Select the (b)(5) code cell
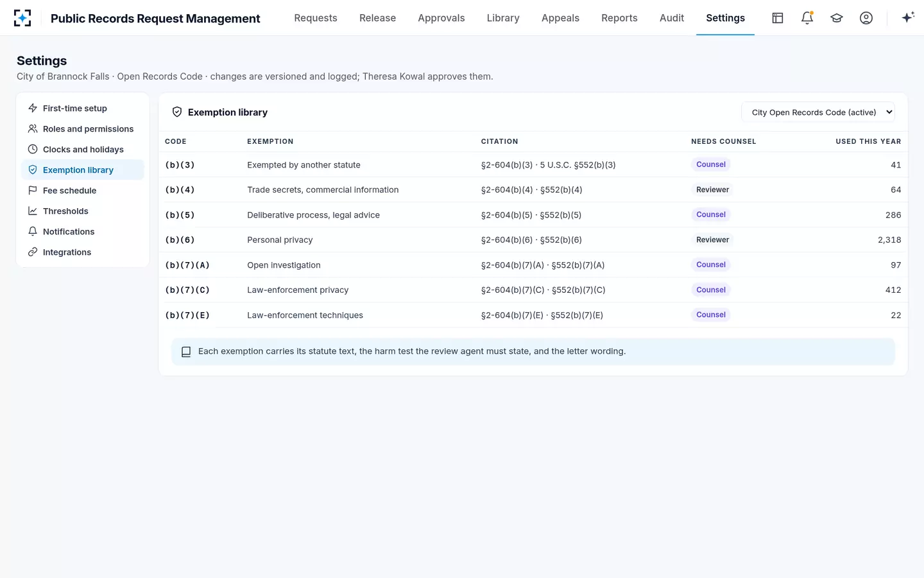Viewport: 924px width, 578px height. tap(180, 215)
